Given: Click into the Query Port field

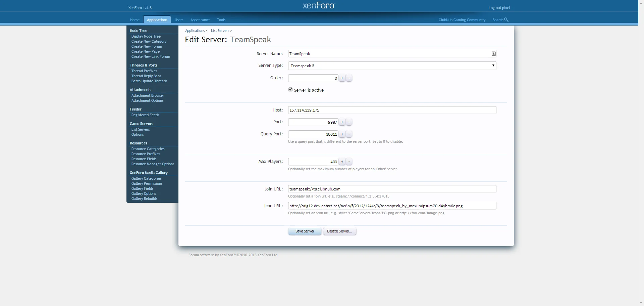Looking at the screenshot, I should pyautogui.click(x=313, y=134).
